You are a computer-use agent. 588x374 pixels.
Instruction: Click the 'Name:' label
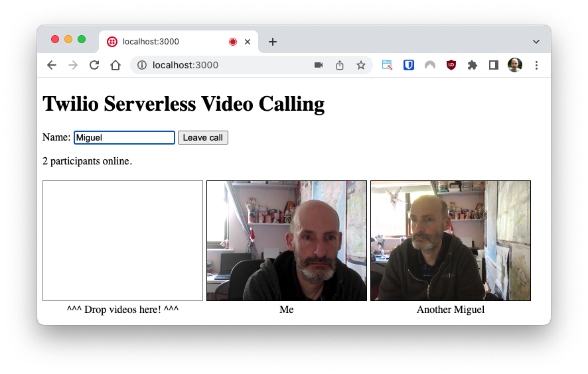click(56, 137)
